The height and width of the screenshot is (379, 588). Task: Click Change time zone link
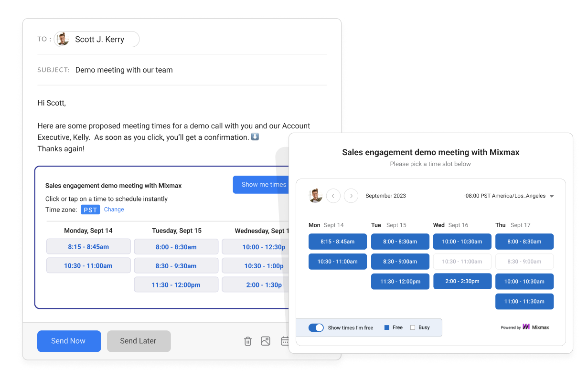(114, 210)
